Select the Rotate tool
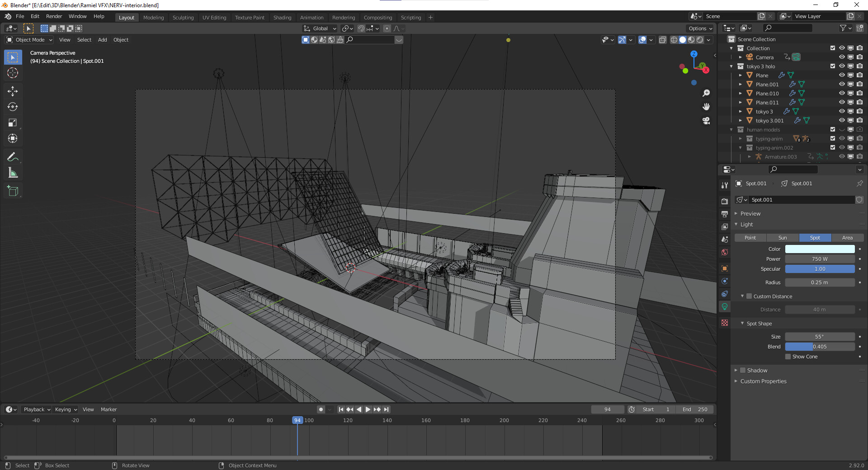The image size is (868, 470). click(13, 107)
